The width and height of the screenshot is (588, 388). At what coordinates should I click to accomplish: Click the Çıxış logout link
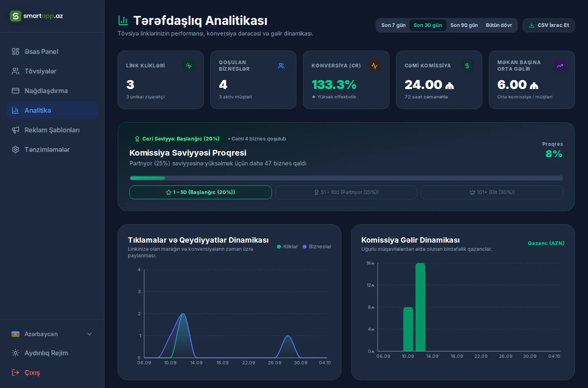(52, 372)
